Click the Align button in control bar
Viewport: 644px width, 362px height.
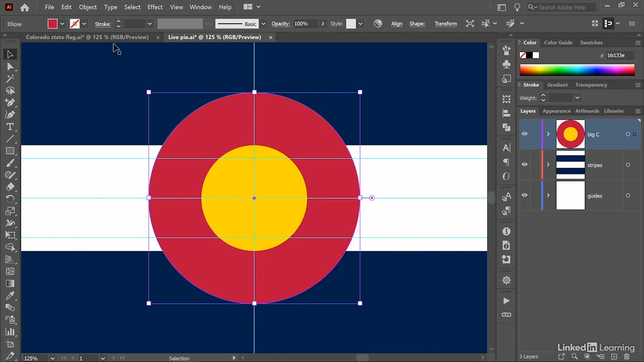[396, 24]
